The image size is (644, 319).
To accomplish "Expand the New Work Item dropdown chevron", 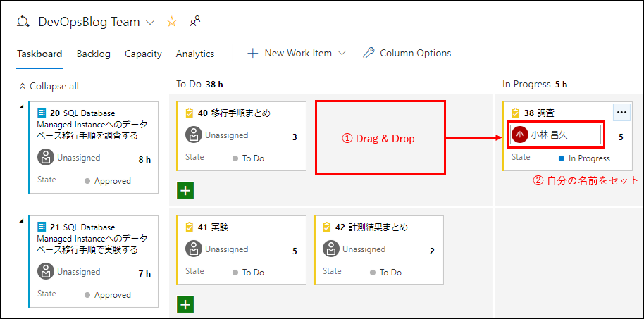I will point(342,54).
